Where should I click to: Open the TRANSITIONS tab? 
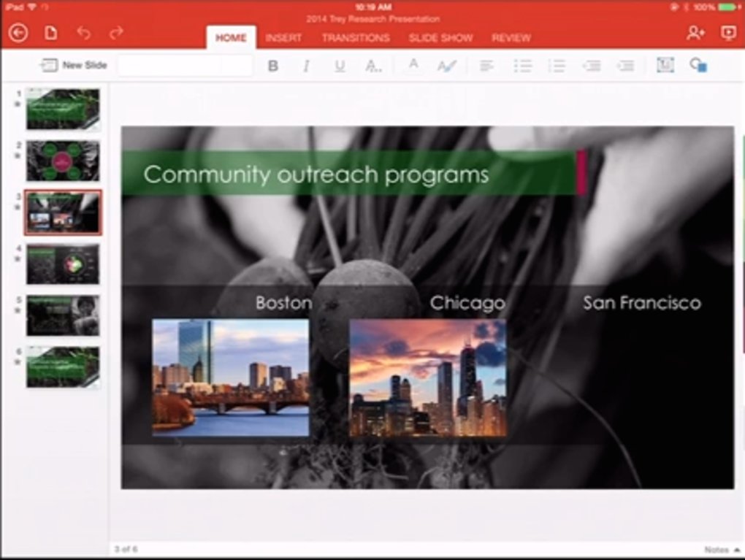pyautogui.click(x=356, y=37)
